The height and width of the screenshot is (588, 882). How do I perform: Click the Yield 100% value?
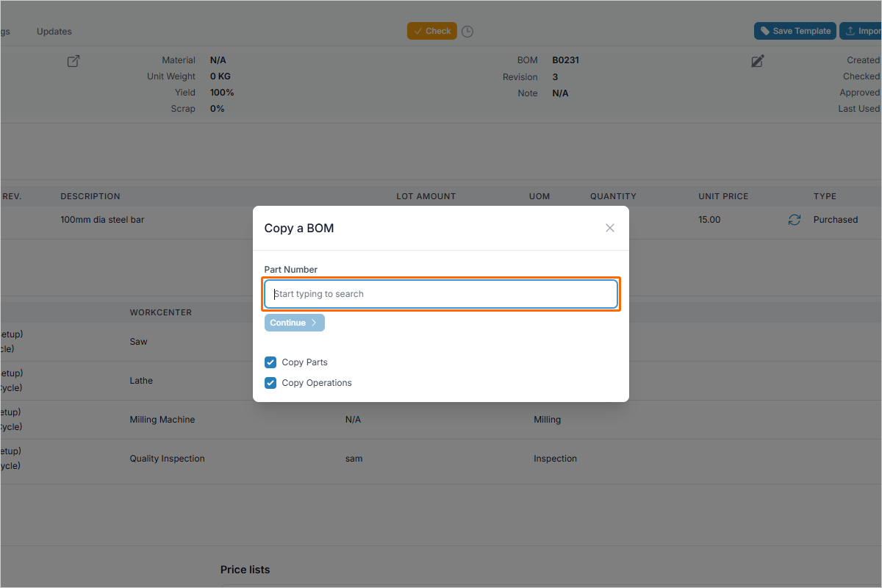(x=222, y=93)
